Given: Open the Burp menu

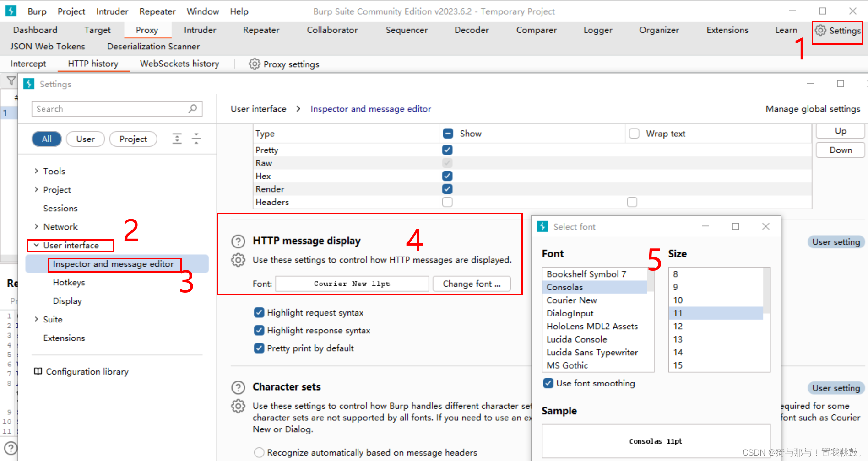Looking at the screenshot, I should coord(37,11).
